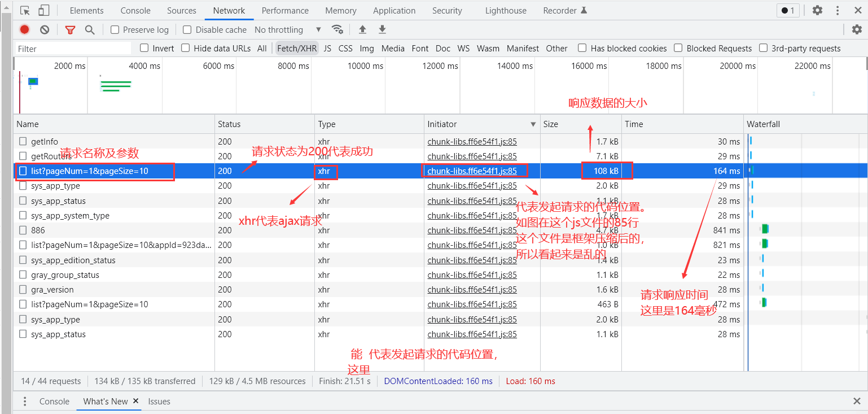Open the Initiator column sort menu
Image resolution: width=868 pixels, height=414 pixels.
[x=533, y=124]
